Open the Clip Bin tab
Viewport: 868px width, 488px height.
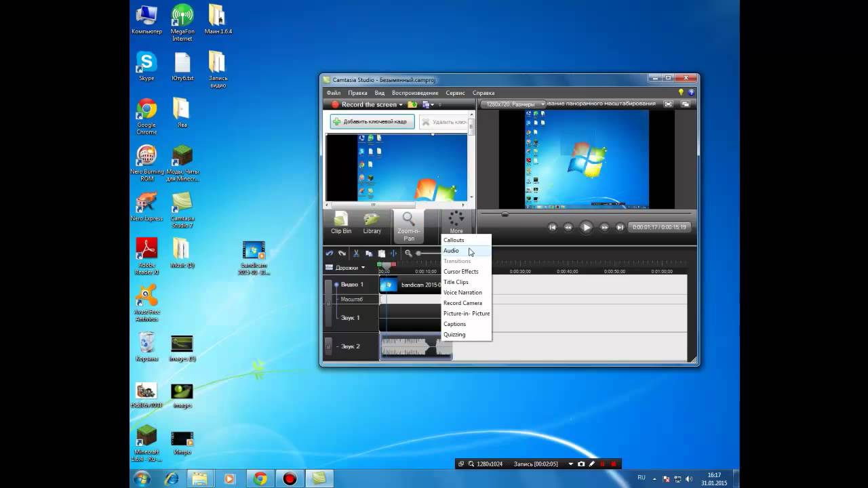[x=341, y=224]
